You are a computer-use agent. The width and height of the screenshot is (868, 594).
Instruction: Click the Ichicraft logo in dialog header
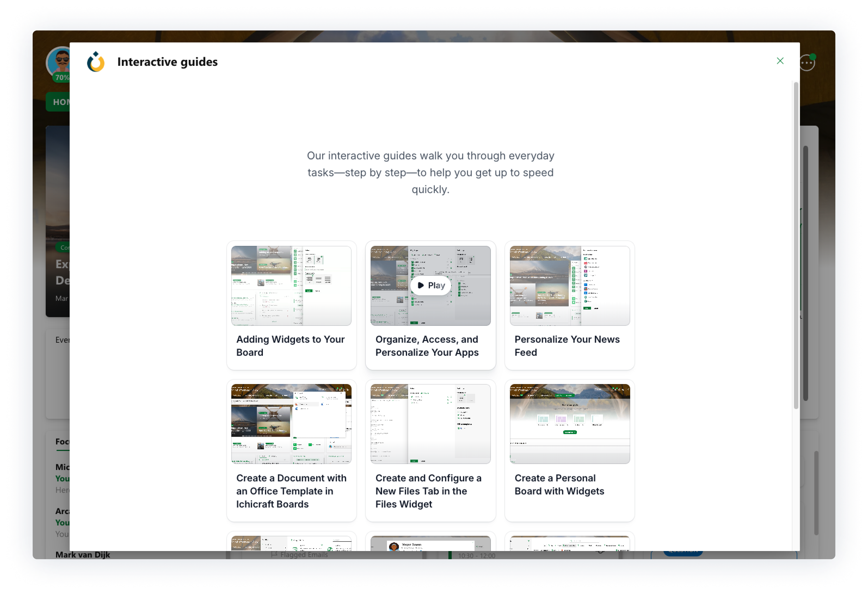pyautogui.click(x=96, y=61)
